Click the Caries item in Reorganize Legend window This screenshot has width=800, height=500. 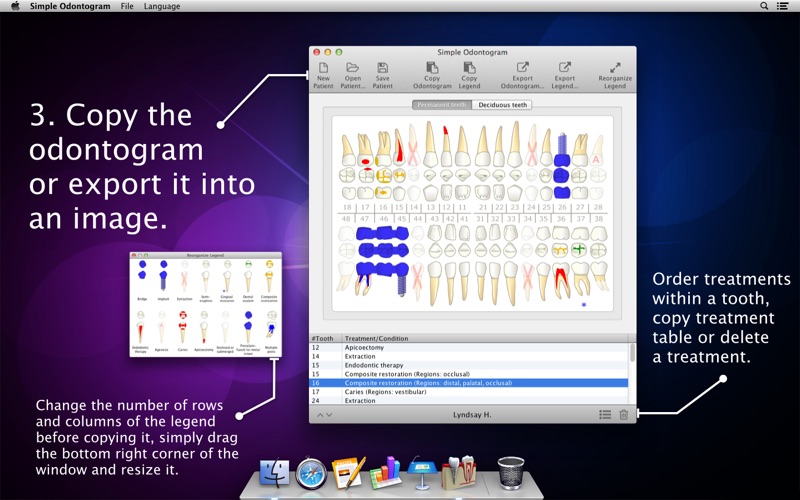(183, 332)
